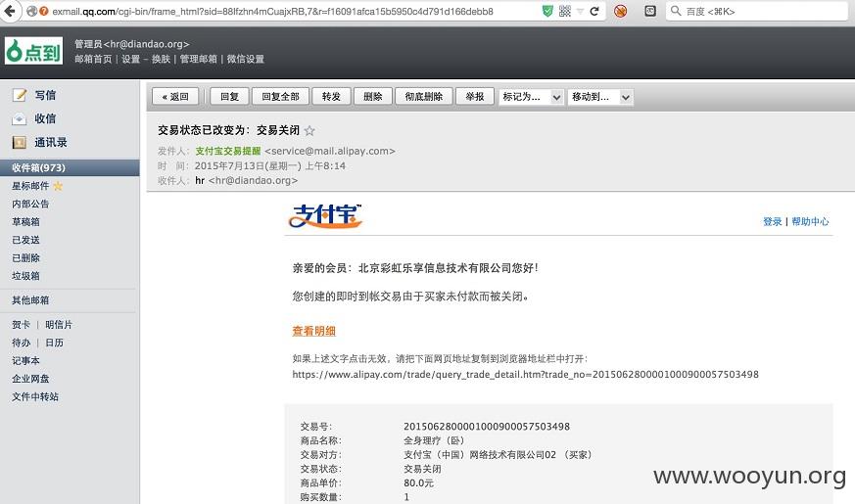Click the browser back arrow button
The height and width of the screenshot is (504, 855).
coord(9,11)
